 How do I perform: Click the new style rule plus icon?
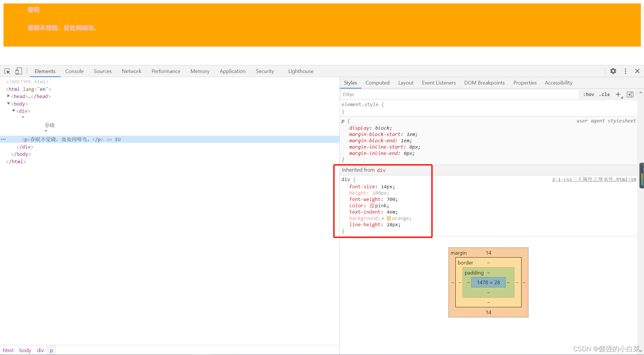coord(618,95)
